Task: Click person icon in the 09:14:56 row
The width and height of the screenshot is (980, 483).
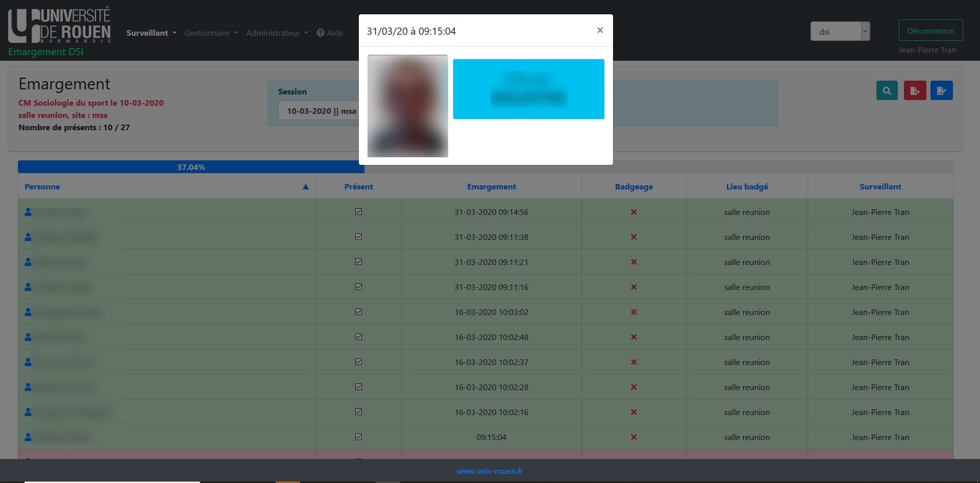Action: [28, 212]
